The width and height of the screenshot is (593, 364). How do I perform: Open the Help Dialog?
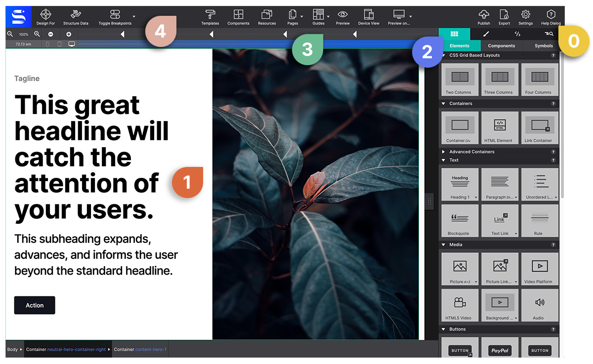(x=551, y=17)
